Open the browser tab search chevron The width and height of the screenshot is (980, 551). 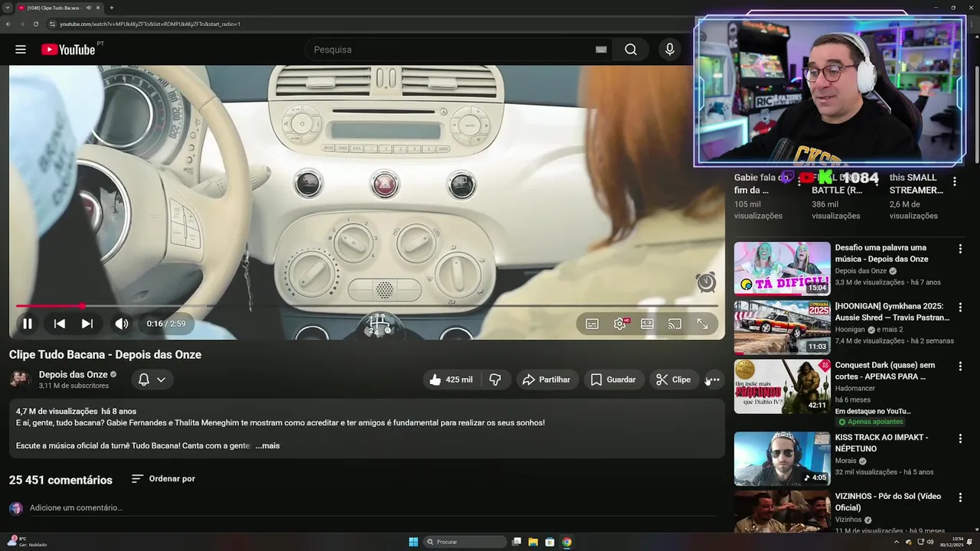click(x=8, y=8)
